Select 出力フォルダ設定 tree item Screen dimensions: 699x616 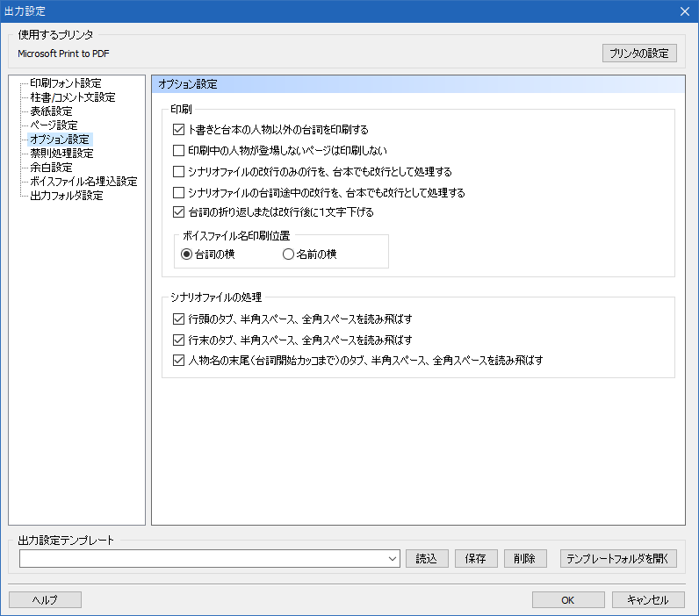pyautogui.click(x=67, y=196)
